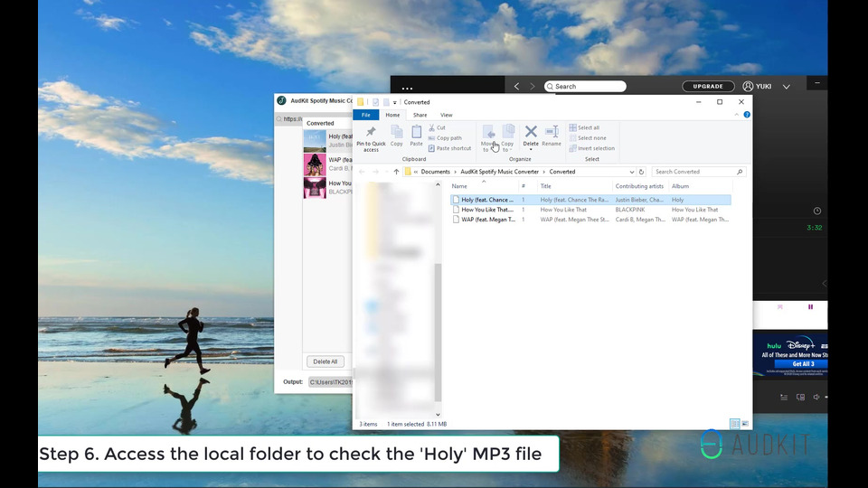Click Documents in the address path
Image resolution: width=868 pixels, height=488 pixels.
coord(435,172)
